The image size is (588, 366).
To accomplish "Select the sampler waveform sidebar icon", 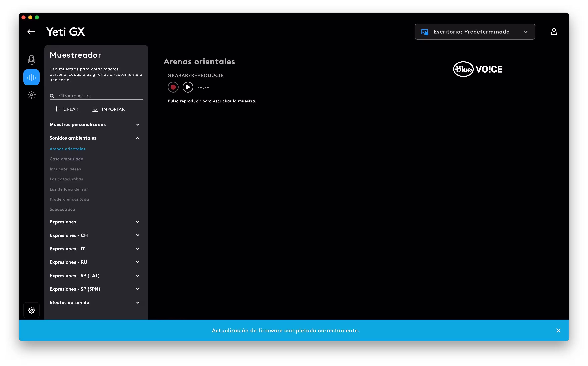I will [x=31, y=77].
